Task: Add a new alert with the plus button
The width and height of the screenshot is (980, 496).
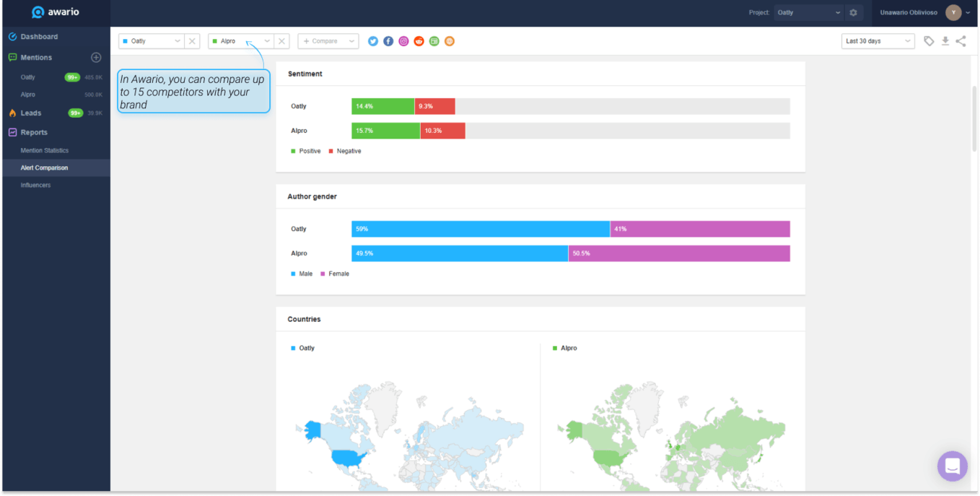Action: pos(96,57)
